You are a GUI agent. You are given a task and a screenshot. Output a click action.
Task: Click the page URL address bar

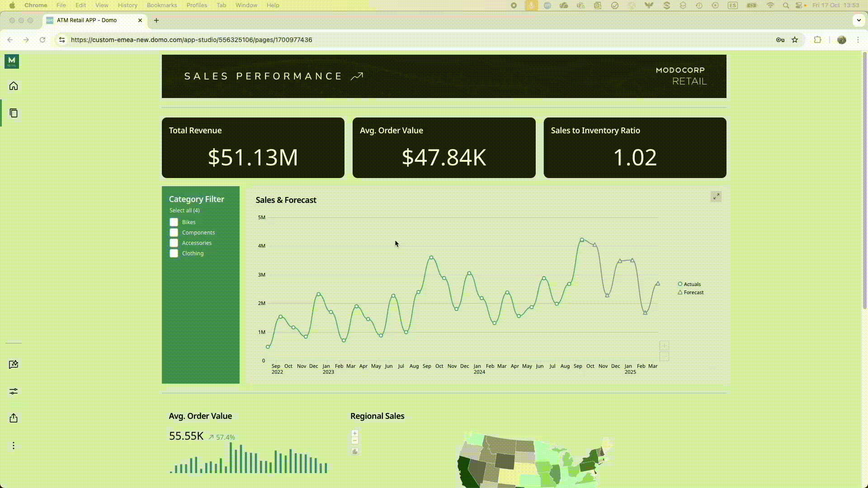click(191, 40)
